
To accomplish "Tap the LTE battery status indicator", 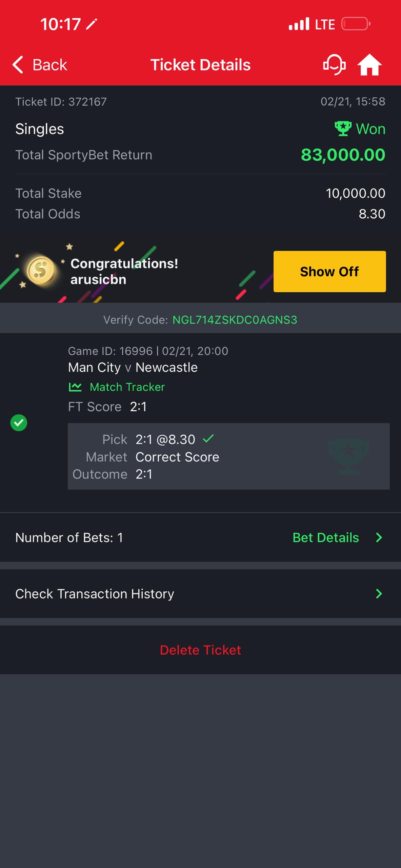I will point(356,24).
